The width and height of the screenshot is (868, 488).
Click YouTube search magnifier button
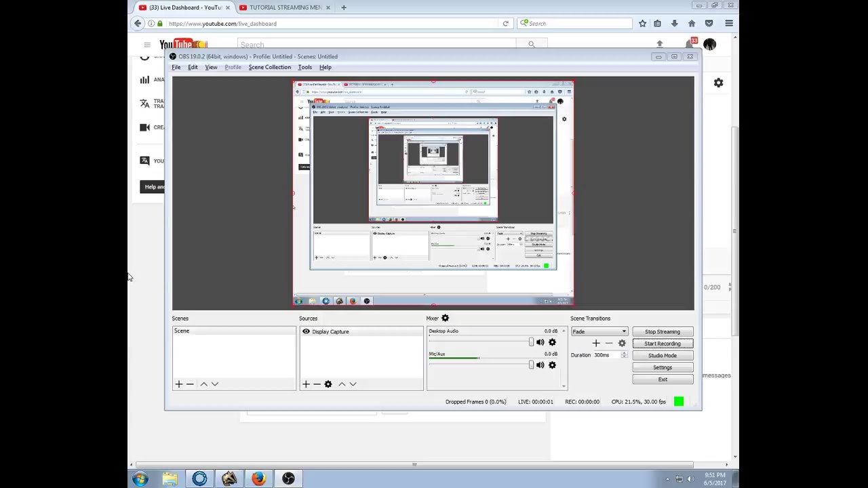pyautogui.click(x=532, y=45)
